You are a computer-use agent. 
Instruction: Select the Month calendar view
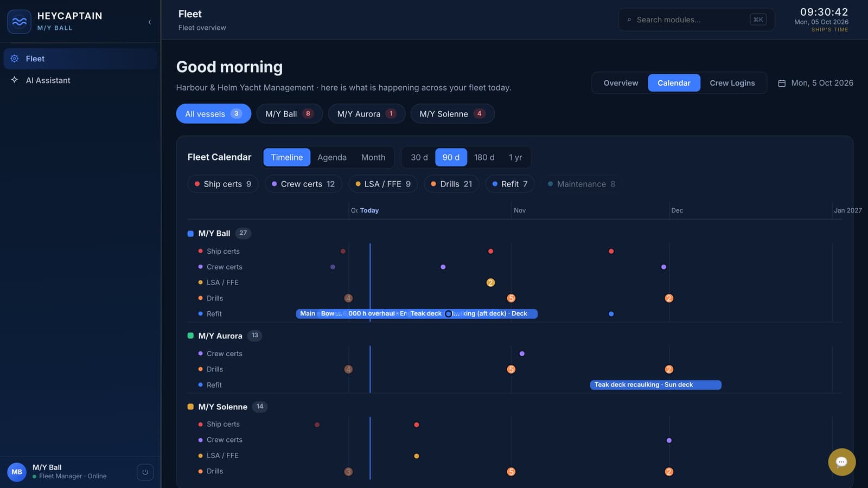coord(373,157)
